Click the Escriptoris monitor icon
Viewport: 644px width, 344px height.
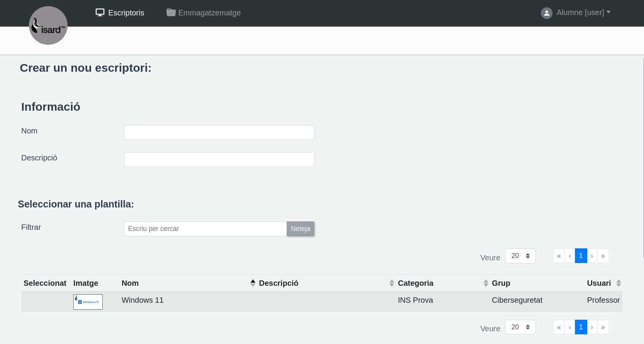[x=100, y=13]
